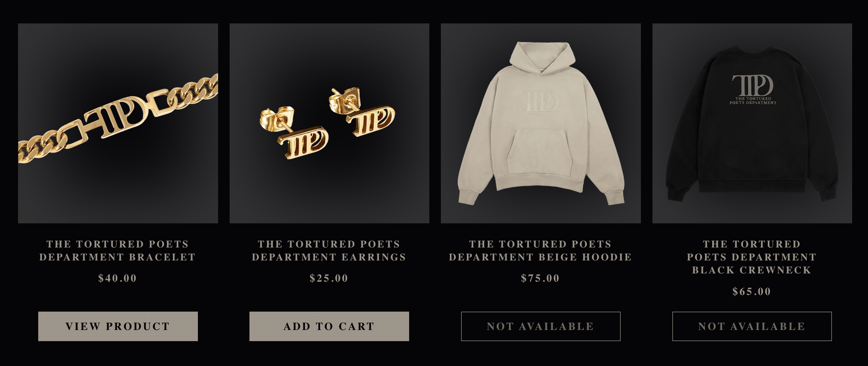
Task: Click Not Available under the beige hoodie
Action: 541,326
